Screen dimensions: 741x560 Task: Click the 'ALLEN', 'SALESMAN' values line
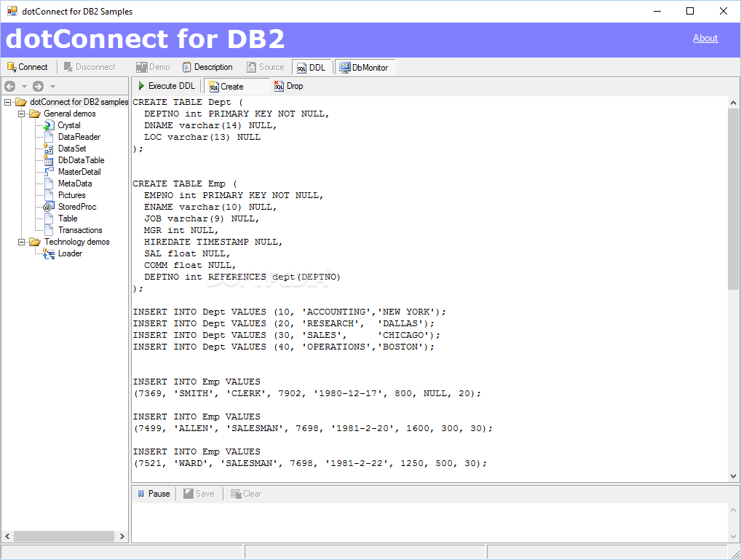point(313,428)
